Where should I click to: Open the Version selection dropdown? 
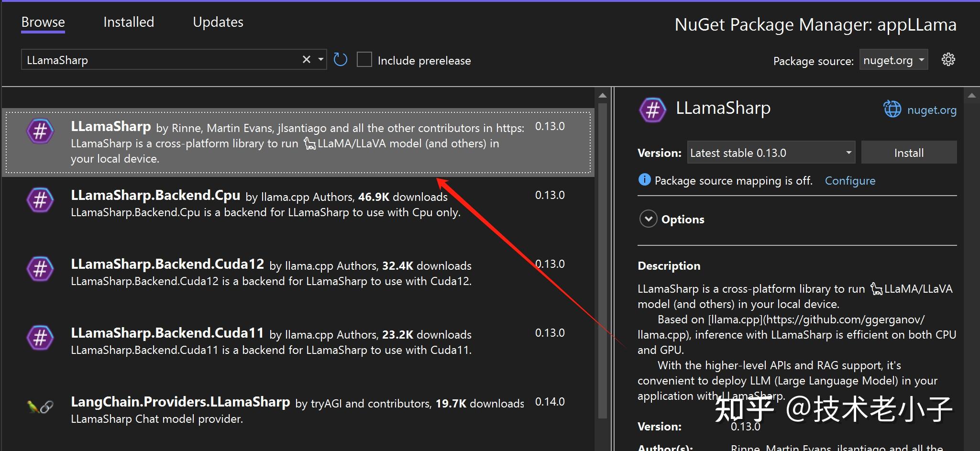[x=771, y=153]
